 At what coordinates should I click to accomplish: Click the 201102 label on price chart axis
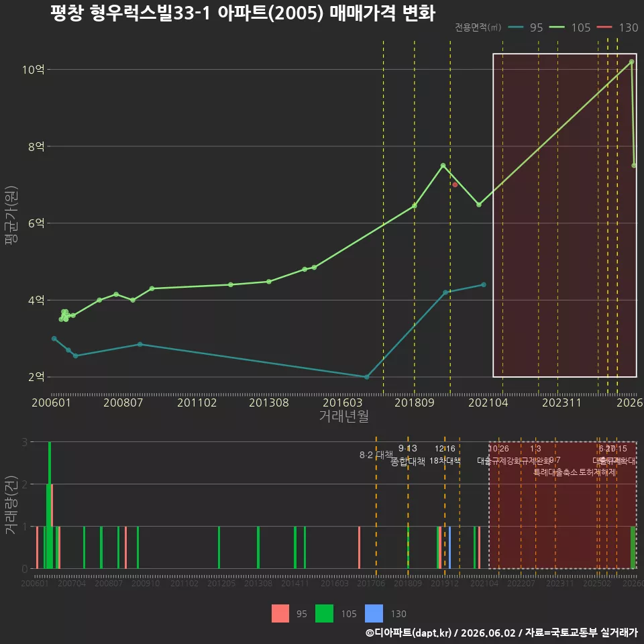pos(197,402)
